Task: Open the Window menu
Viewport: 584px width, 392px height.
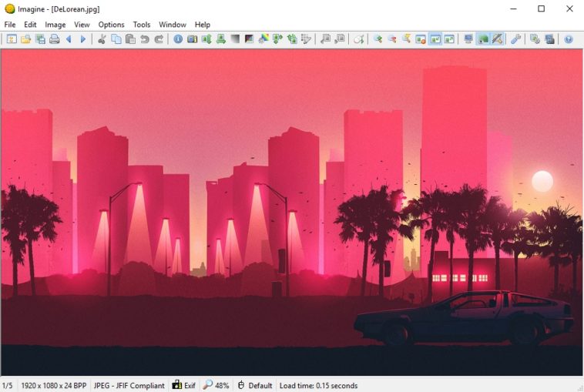Action: pos(173,25)
